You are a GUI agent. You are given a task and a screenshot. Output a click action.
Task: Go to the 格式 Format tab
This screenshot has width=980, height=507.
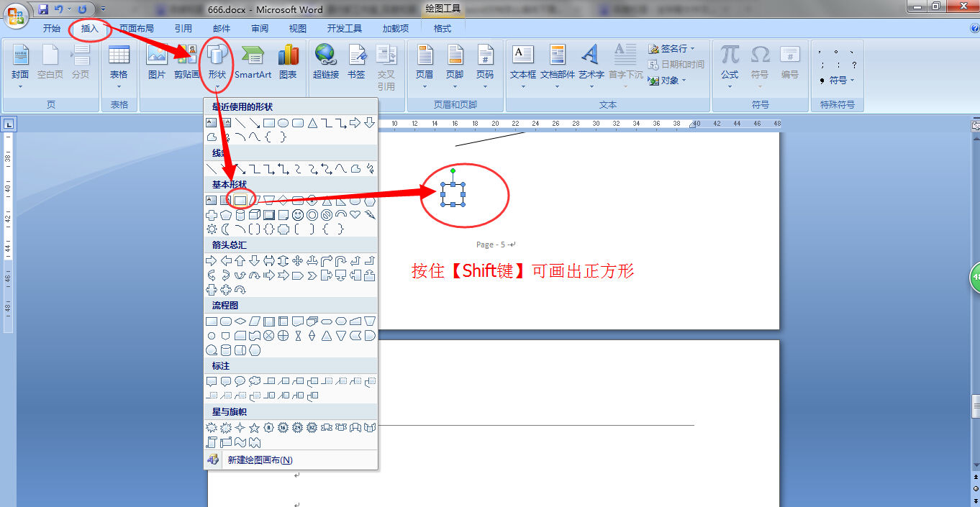(443, 29)
